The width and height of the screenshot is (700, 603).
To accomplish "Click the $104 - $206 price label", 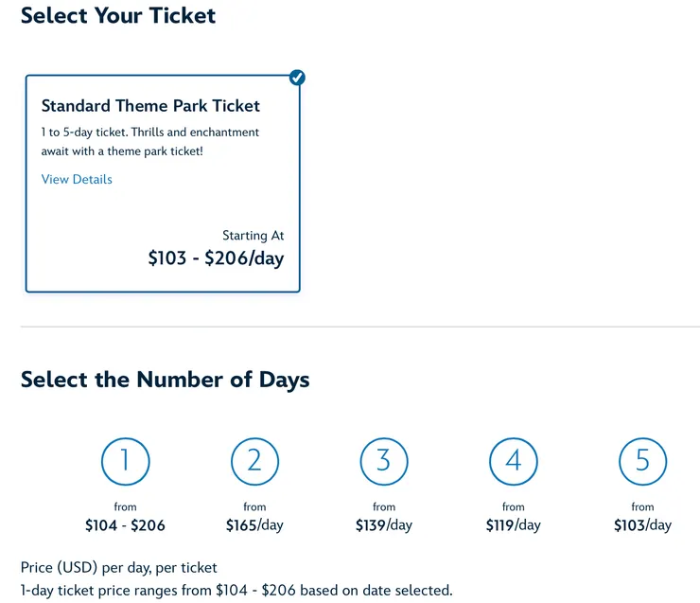I will [125, 525].
